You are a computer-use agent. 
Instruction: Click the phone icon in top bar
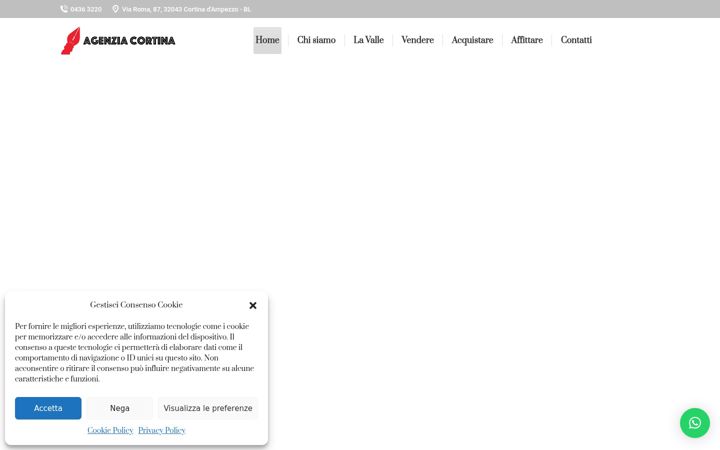(64, 9)
